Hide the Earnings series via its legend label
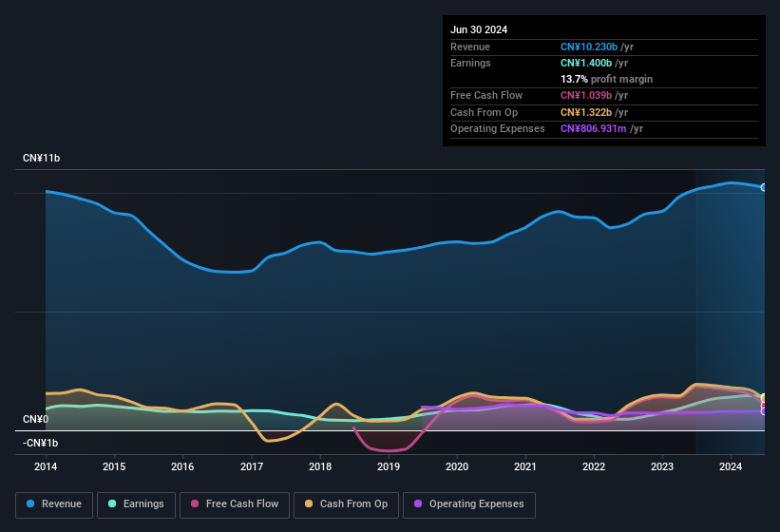Viewport: 780px width, 532px height. 143,504
